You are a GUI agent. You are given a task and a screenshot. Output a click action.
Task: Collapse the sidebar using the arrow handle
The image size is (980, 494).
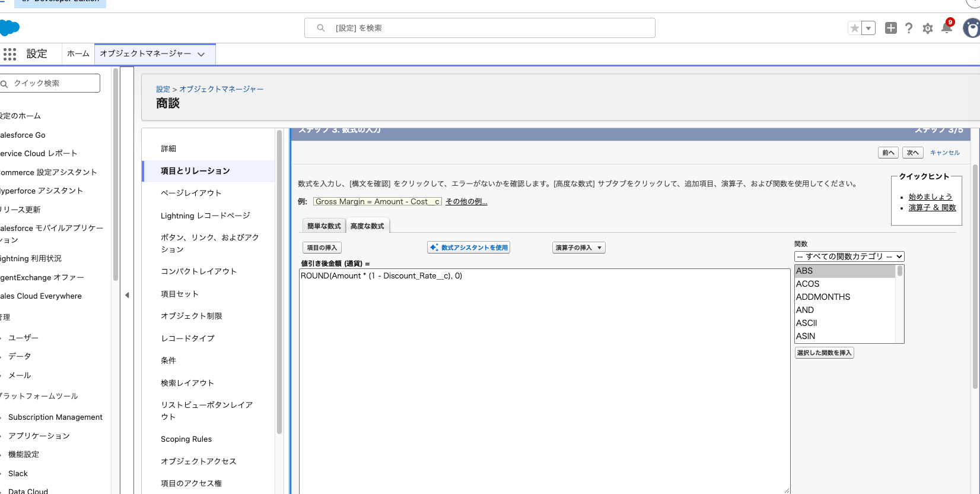click(127, 295)
